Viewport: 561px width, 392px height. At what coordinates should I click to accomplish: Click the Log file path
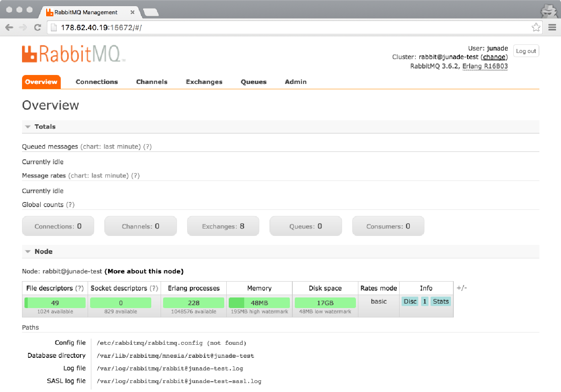click(x=170, y=368)
